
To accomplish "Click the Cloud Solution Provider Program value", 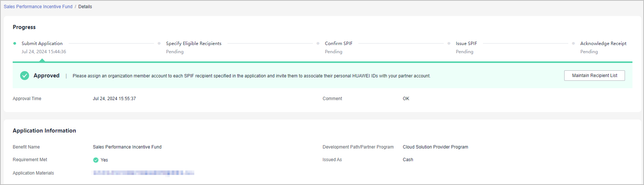I will [x=435, y=147].
